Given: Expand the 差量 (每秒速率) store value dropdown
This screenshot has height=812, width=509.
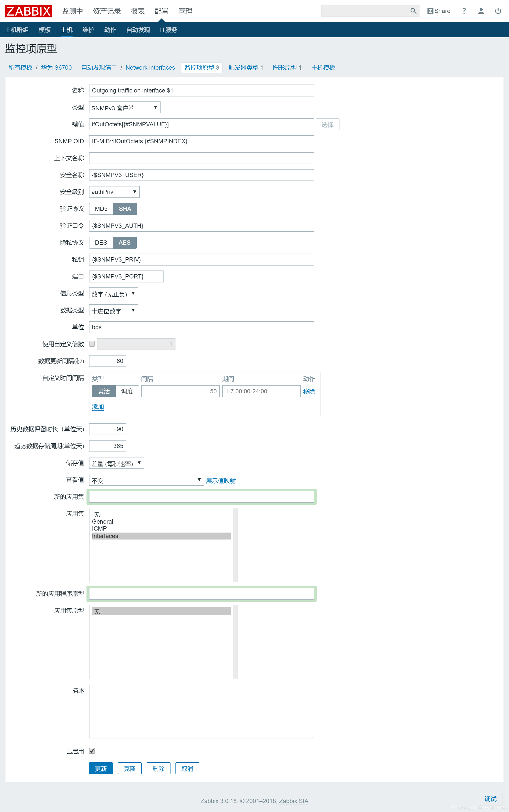Looking at the screenshot, I should 116,463.
